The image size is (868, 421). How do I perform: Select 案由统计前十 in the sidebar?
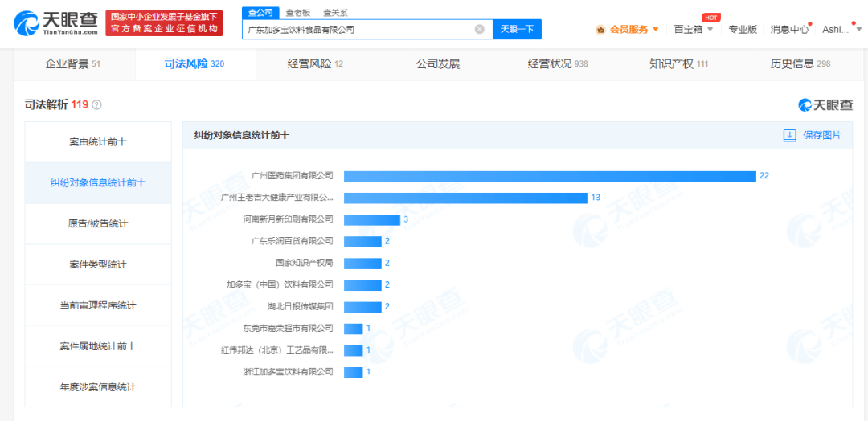pos(98,142)
